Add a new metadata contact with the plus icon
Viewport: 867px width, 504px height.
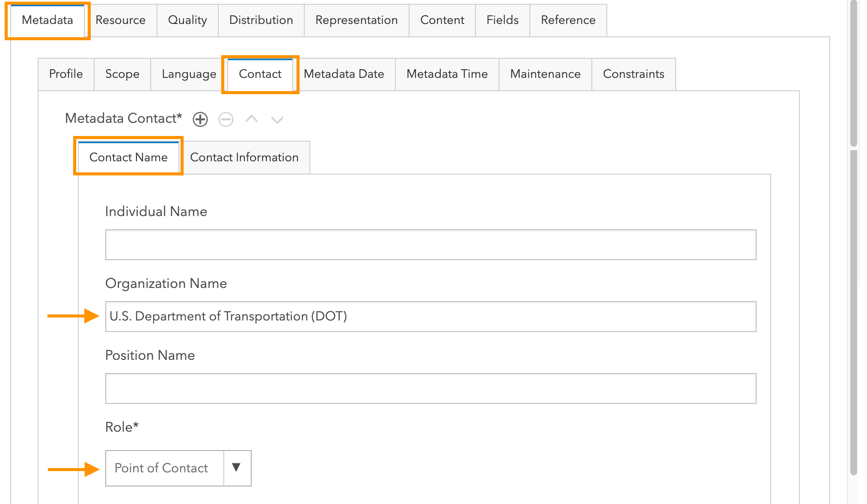click(199, 119)
